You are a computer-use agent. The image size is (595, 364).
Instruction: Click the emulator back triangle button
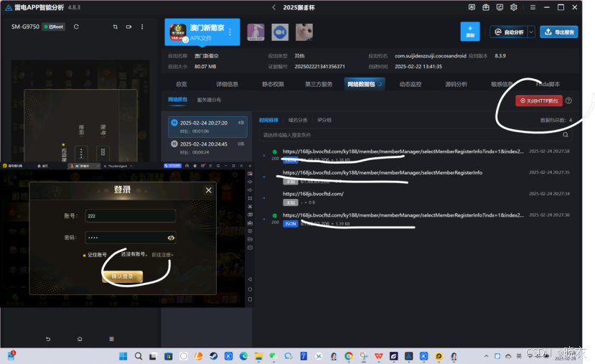pos(250,279)
